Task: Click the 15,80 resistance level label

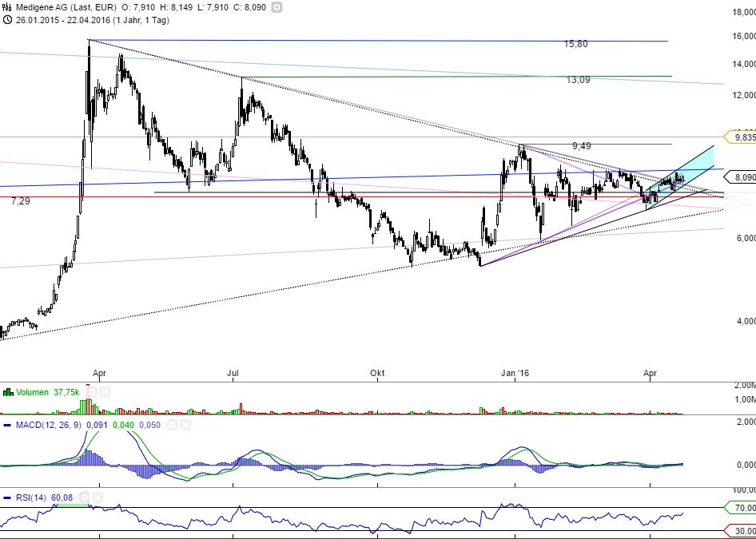Action: point(576,44)
